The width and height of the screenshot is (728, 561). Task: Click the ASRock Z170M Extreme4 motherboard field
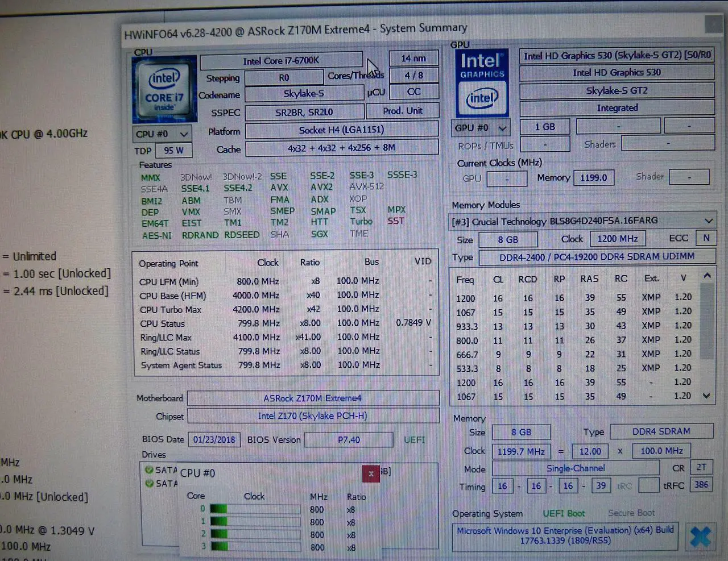(x=313, y=398)
